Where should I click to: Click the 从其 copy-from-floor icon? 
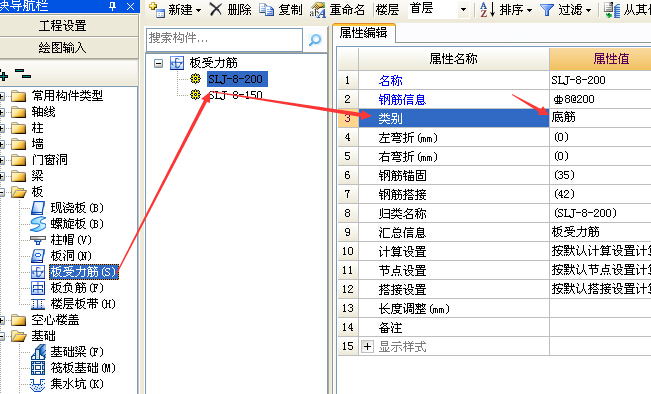[612, 10]
